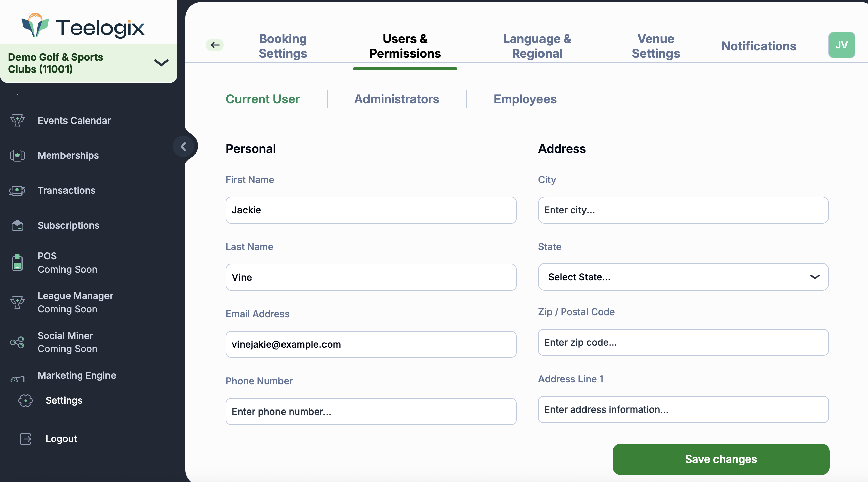868x482 pixels.
Task: Open the JV user avatar menu
Action: [841, 45]
